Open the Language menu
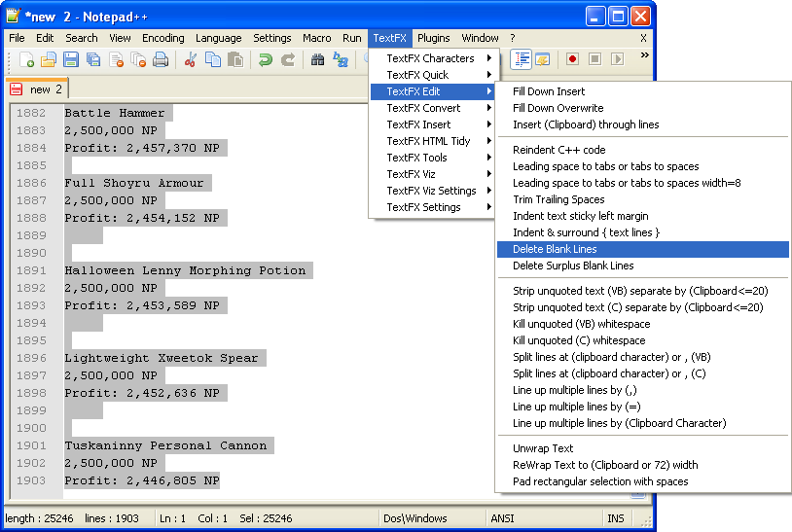792x532 pixels. (x=218, y=38)
